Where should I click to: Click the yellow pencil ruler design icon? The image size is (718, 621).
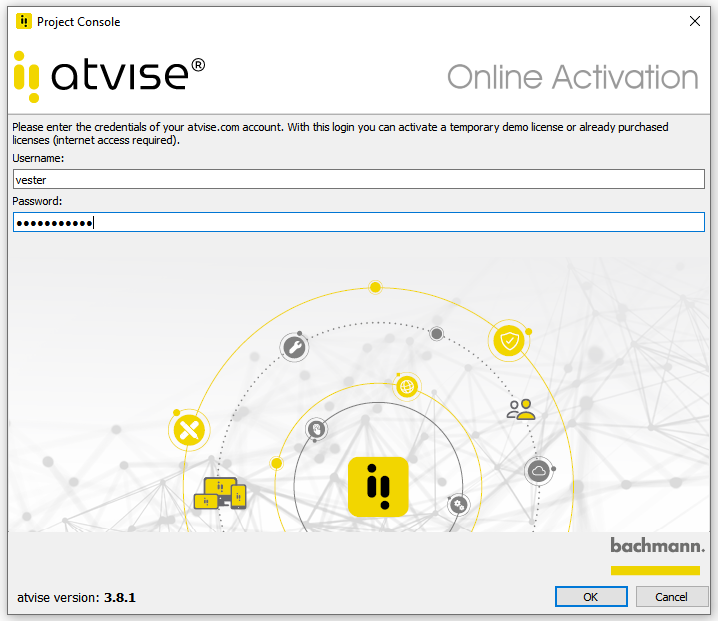coord(189,430)
